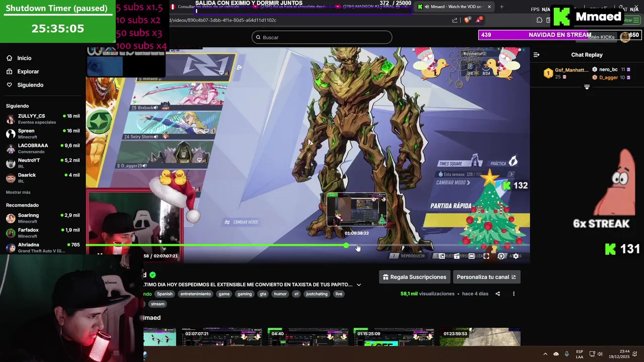
Task: Select the live tag chip
Action: (339, 294)
